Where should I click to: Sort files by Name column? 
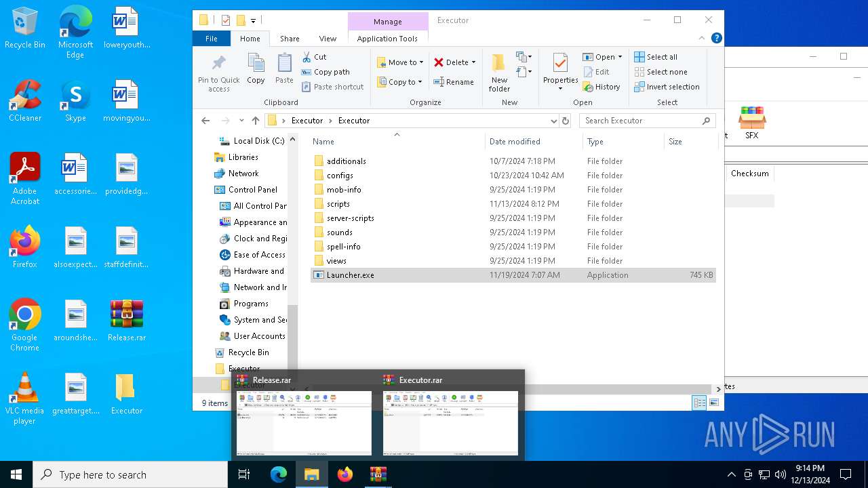click(397, 141)
